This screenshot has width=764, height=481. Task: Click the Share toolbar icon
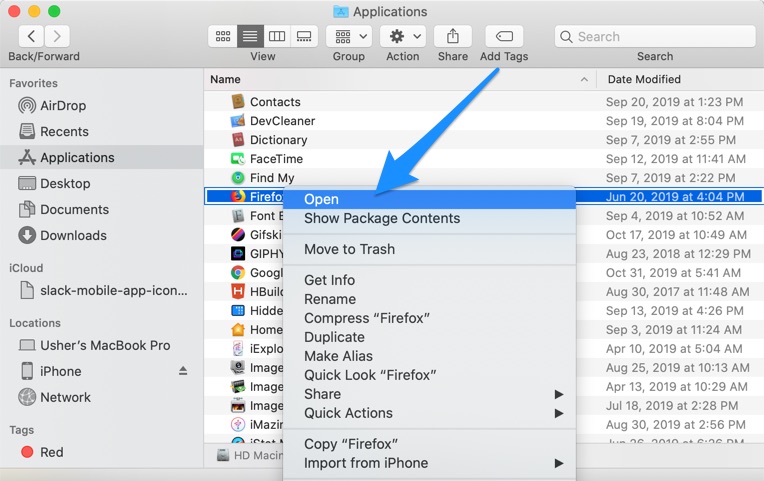(452, 36)
